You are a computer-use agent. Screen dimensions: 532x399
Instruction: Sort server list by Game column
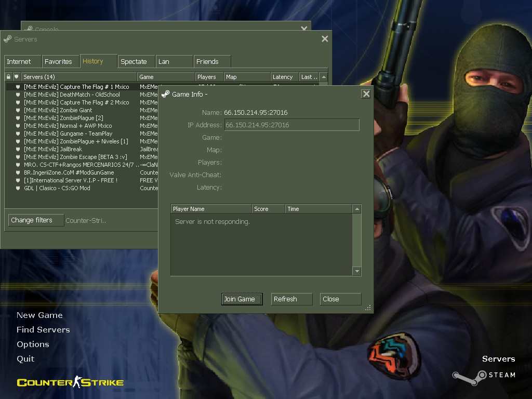(166, 77)
